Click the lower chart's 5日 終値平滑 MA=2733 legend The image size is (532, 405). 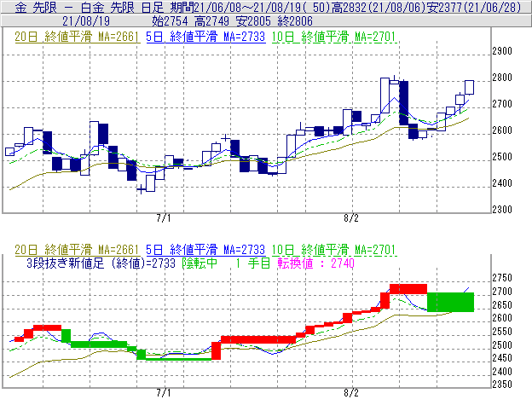(x=205, y=250)
